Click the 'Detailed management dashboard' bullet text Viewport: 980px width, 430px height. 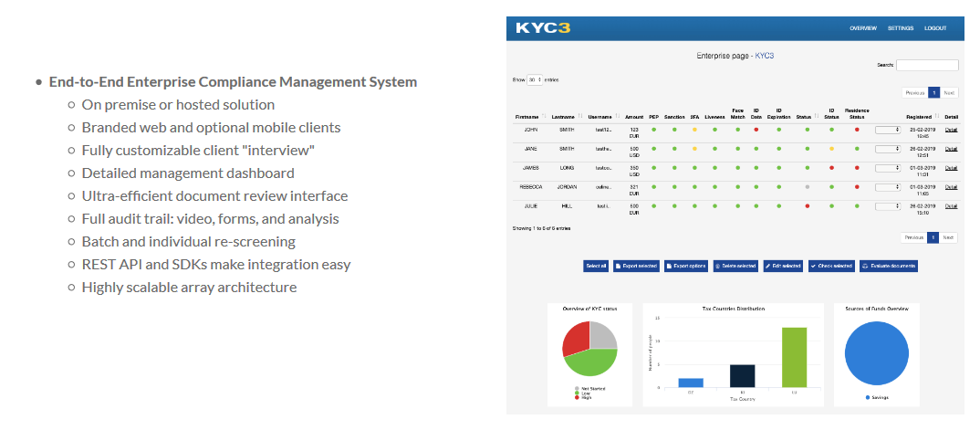tap(188, 173)
